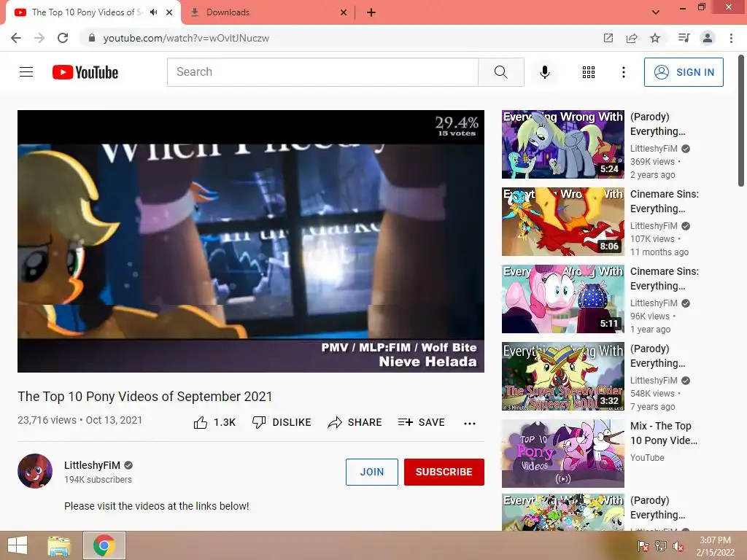The height and width of the screenshot is (560, 747).
Task: Open File Explorer from the taskbar
Action: tap(59, 545)
